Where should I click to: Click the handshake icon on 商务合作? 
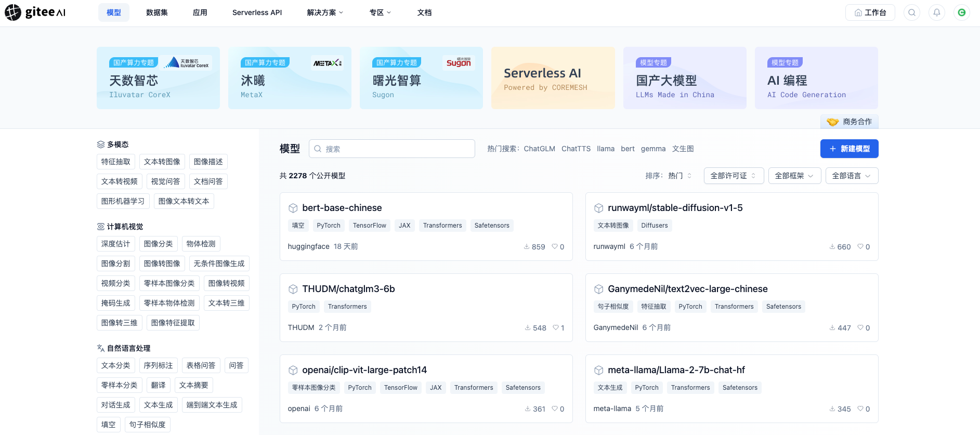pos(832,122)
